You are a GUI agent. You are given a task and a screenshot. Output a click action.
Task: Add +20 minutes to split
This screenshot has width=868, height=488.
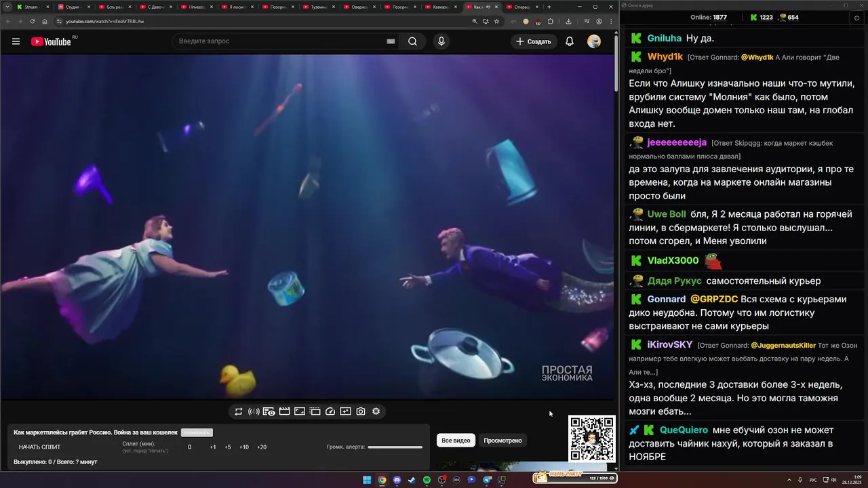click(262, 447)
